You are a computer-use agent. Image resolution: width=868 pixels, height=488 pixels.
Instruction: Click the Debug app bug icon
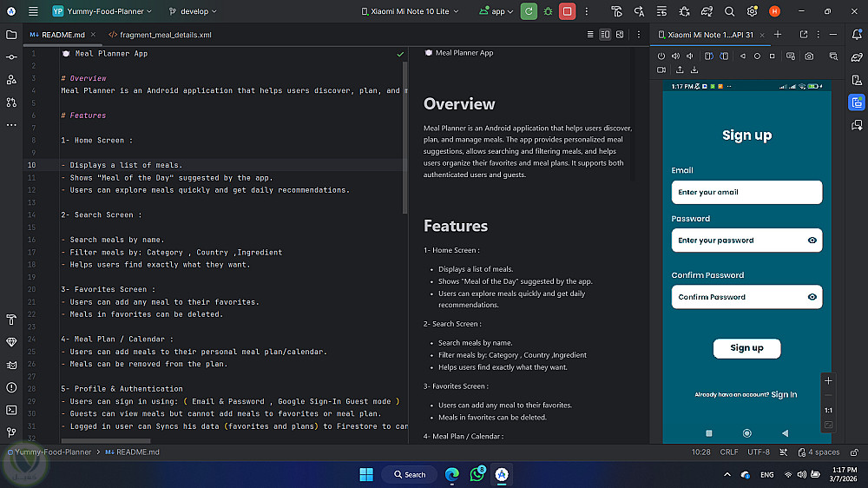pos(548,11)
